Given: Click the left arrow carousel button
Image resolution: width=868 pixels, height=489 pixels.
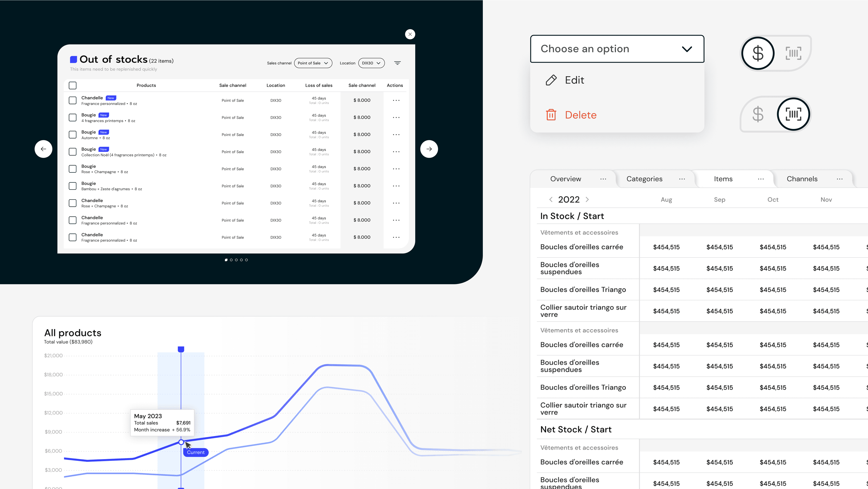Looking at the screenshot, I should 43,149.
